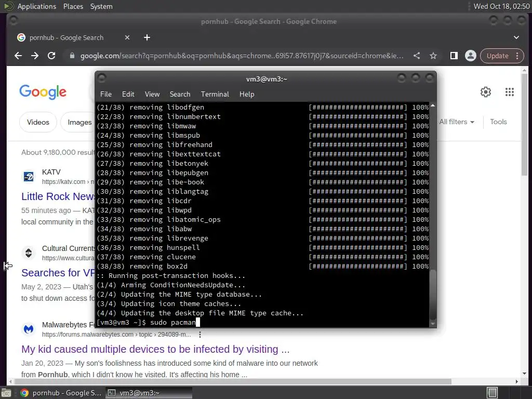
Task: Click the terminal prompt line 'sudo pacman'
Action: (148, 322)
